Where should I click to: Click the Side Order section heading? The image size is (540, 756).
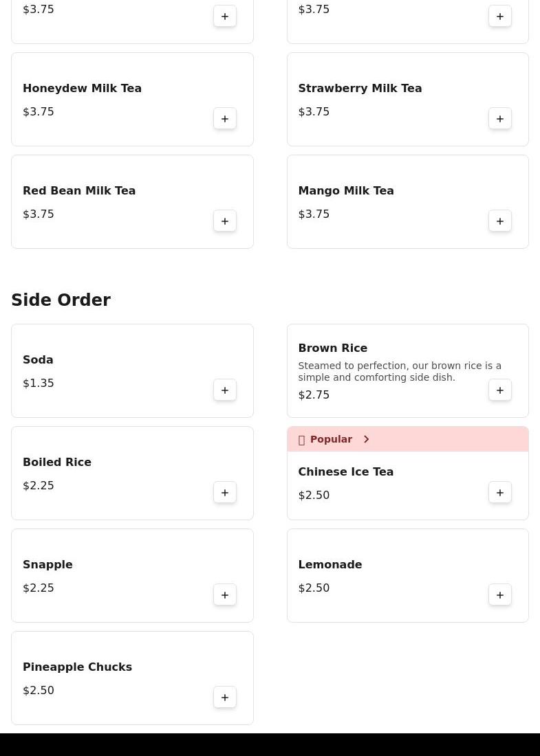click(x=61, y=300)
